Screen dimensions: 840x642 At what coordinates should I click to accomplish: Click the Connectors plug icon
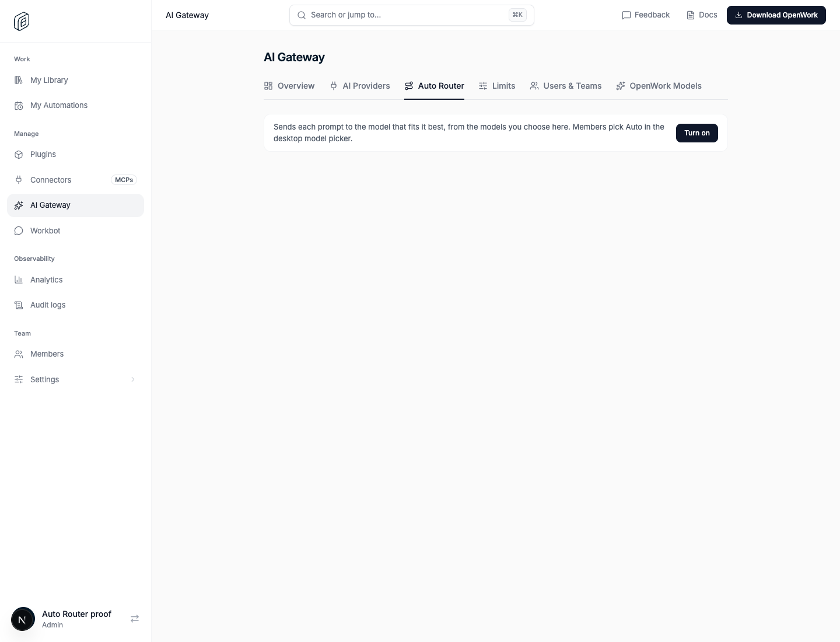click(19, 180)
